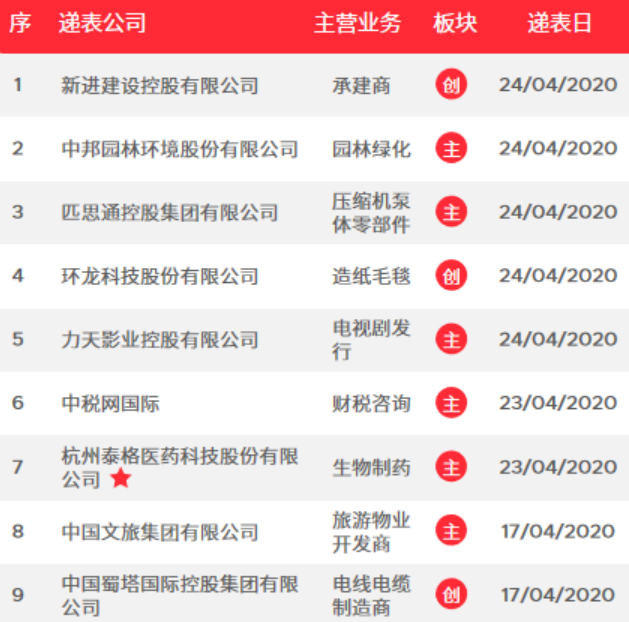Click the business cell 电线电缆制造商
The image size is (629, 622).
coord(371,595)
